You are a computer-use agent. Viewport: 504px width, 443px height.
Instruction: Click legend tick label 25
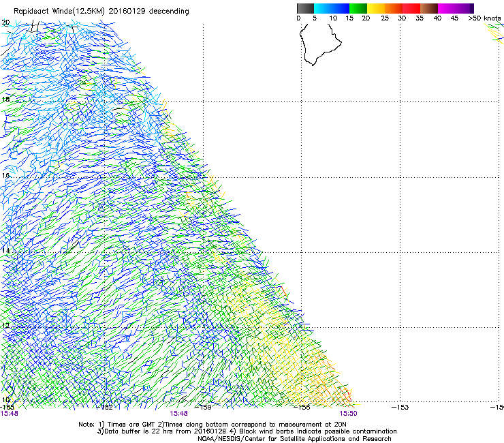(385, 18)
